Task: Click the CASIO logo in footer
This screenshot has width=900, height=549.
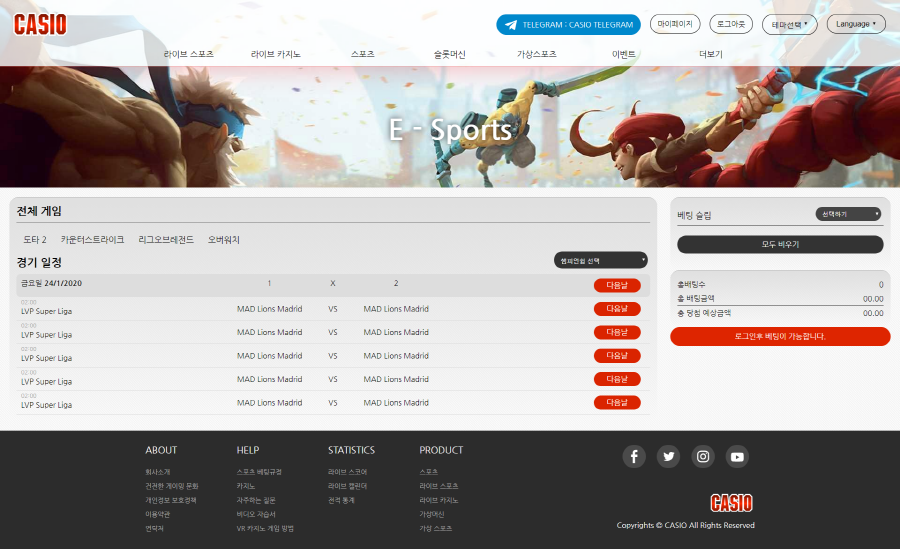Action: point(731,503)
